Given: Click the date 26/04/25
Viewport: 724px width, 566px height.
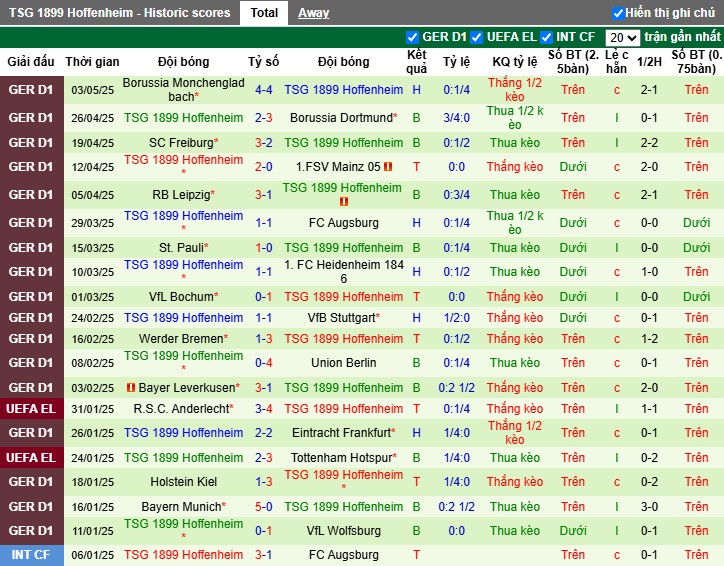Looking at the screenshot, I should pyautogui.click(x=92, y=118).
